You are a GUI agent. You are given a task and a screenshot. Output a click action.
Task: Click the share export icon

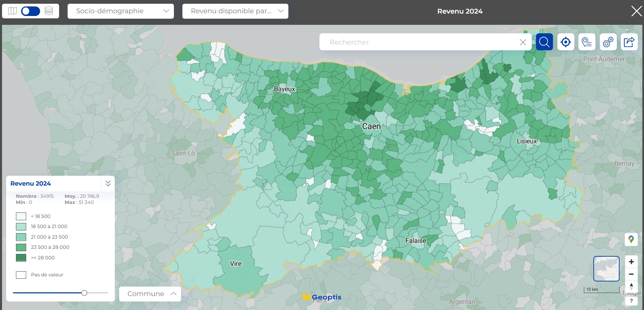[x=629, y=42]
